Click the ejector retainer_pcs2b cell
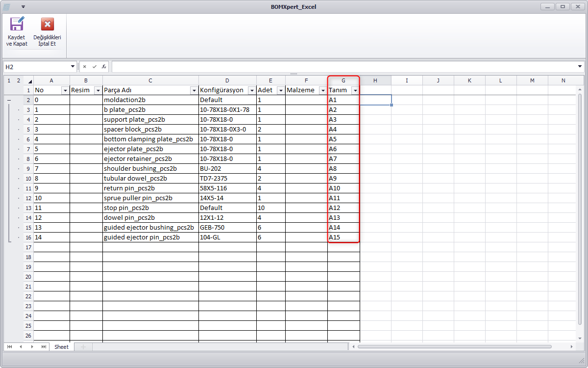588x368 pixels. click(x=151, y=159)
